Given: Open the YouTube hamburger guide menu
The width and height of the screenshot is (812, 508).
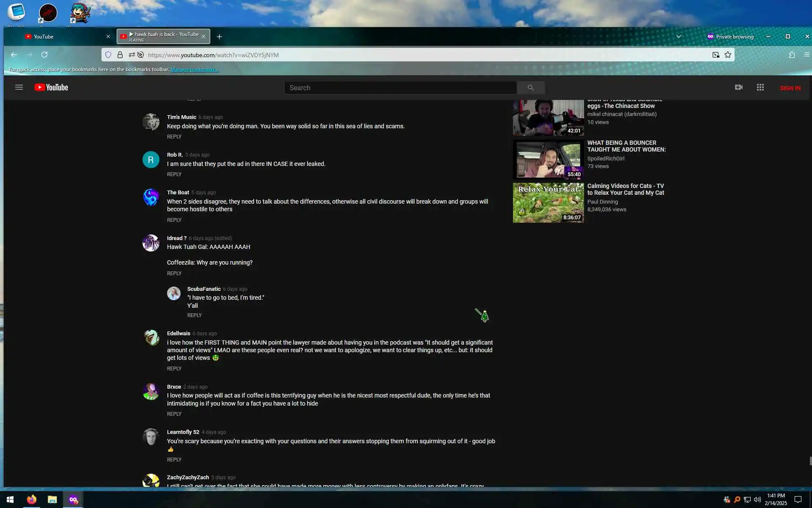Looking at the screenshot, I should 19,88.
